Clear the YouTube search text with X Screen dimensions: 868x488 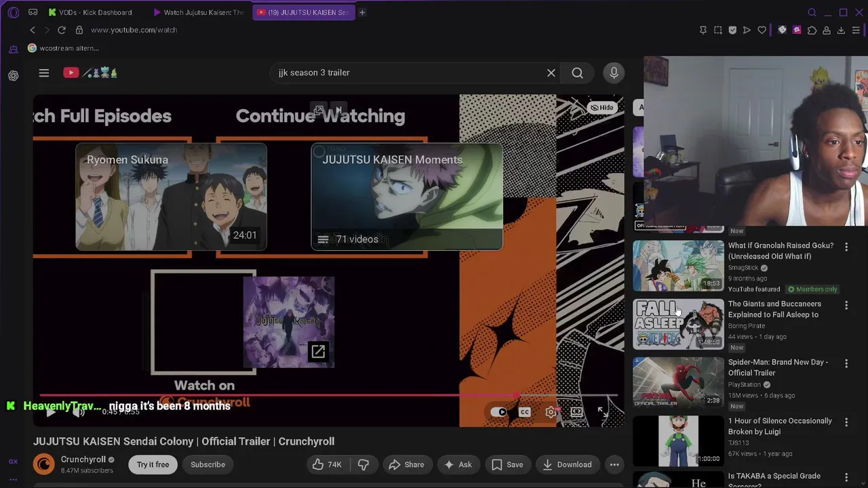551,73
